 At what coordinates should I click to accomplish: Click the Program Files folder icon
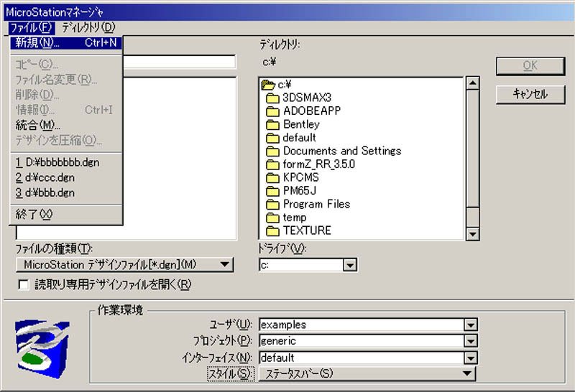tap(272, 205)
